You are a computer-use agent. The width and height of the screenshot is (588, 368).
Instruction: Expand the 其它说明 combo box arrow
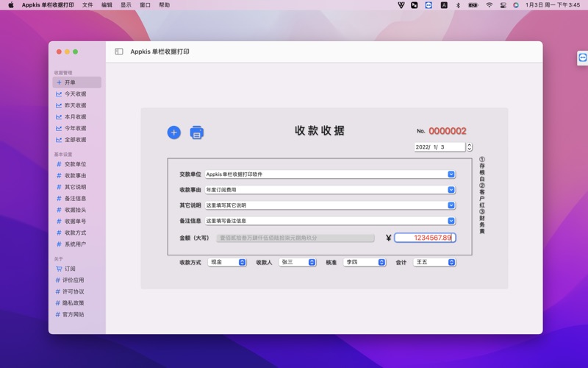(451, 205)
